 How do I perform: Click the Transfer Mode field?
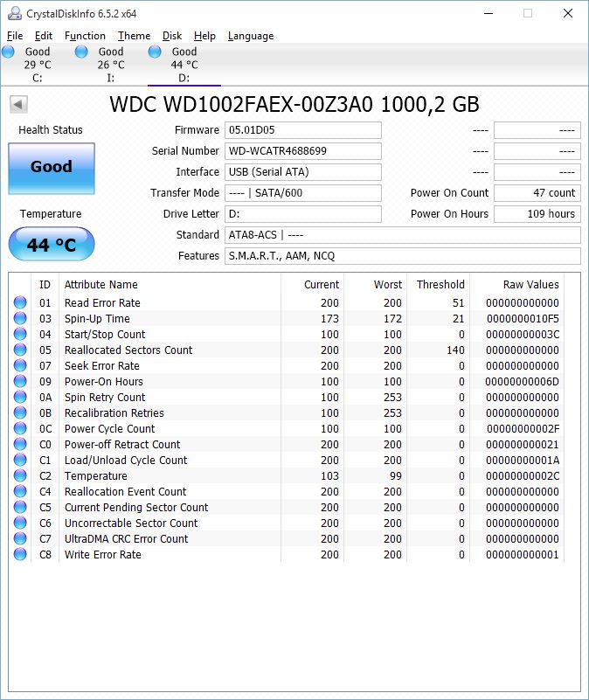[x=302, y=193]
